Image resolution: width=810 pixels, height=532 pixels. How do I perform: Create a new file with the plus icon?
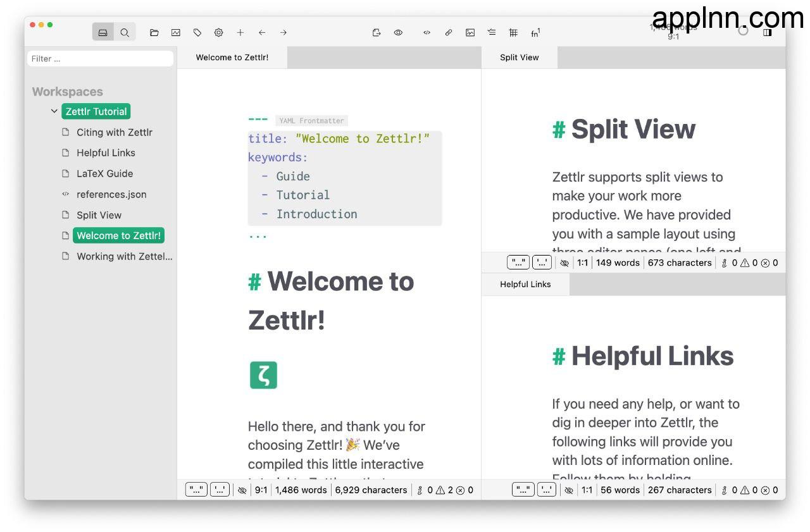[240, 32]
